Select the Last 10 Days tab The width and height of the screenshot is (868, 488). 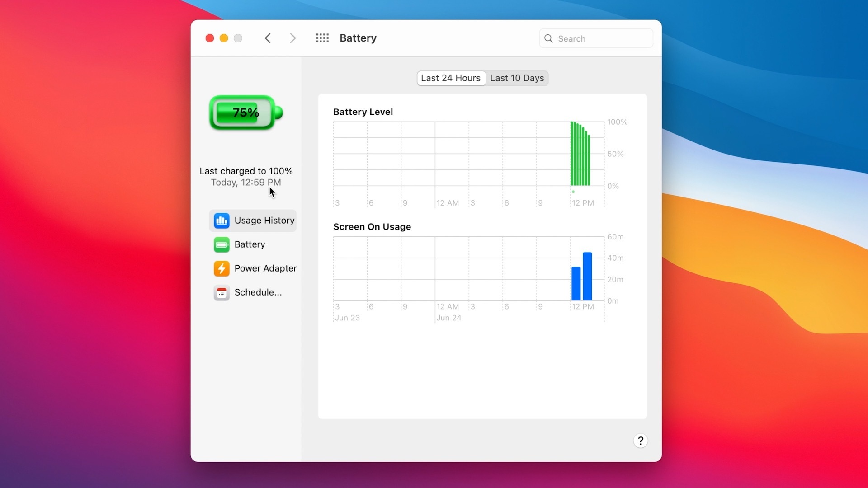point(517,77)
